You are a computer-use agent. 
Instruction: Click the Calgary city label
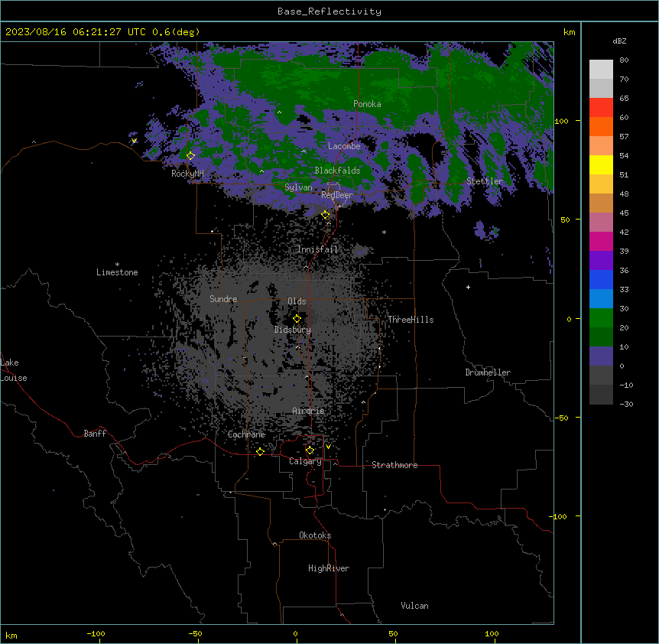[x=305, y=461]
